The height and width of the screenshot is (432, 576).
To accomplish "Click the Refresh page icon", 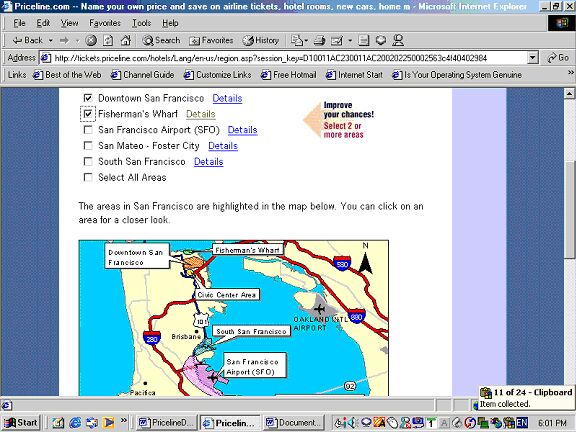I will pos(108,40).
